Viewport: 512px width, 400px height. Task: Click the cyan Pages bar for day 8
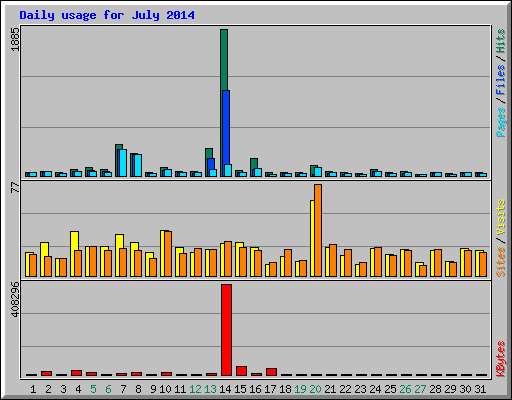138,165
